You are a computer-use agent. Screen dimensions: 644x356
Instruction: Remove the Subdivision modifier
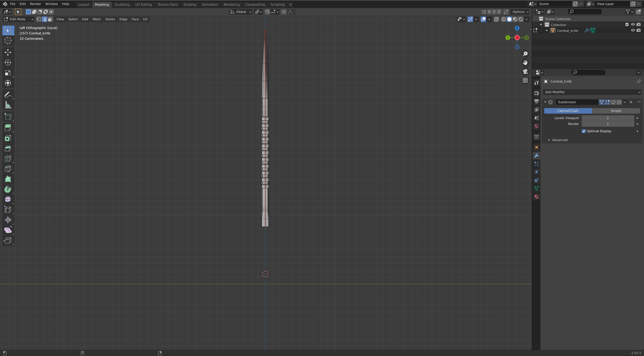631,102
